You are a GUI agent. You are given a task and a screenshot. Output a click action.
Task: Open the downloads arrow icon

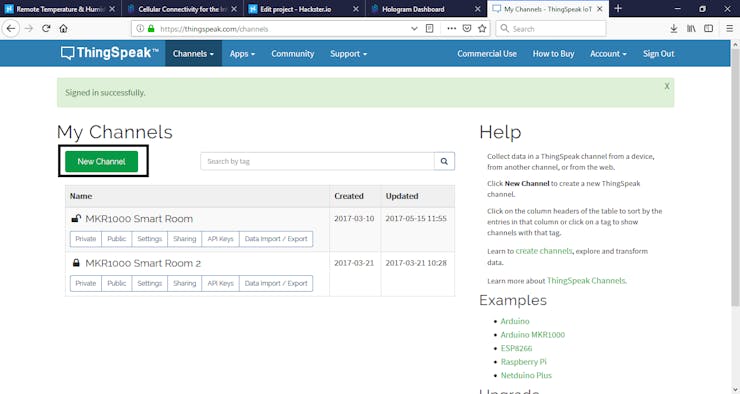pyautogui.click(x=674, y=28)
